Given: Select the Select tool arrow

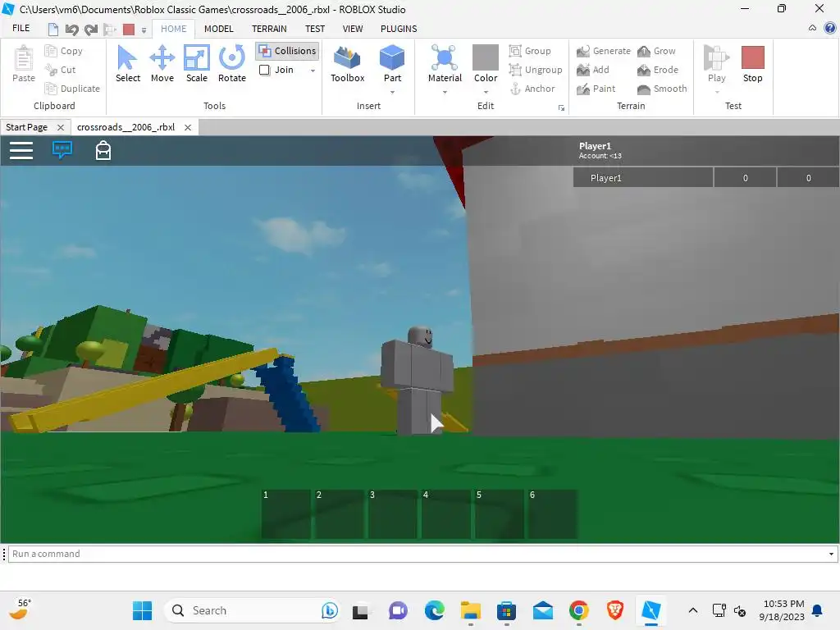Looking at the screenshot, I should 127,64.
